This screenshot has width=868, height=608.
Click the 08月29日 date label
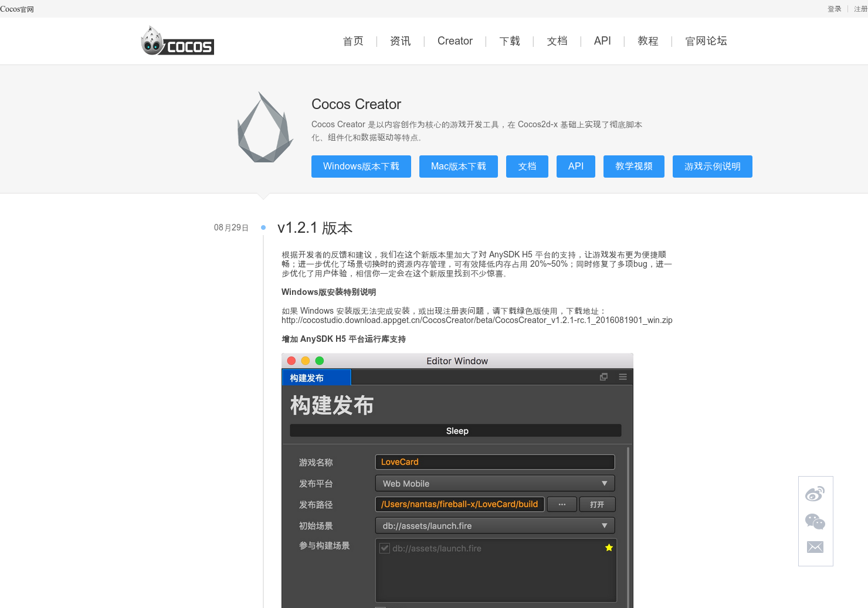(x=231, y=227)
